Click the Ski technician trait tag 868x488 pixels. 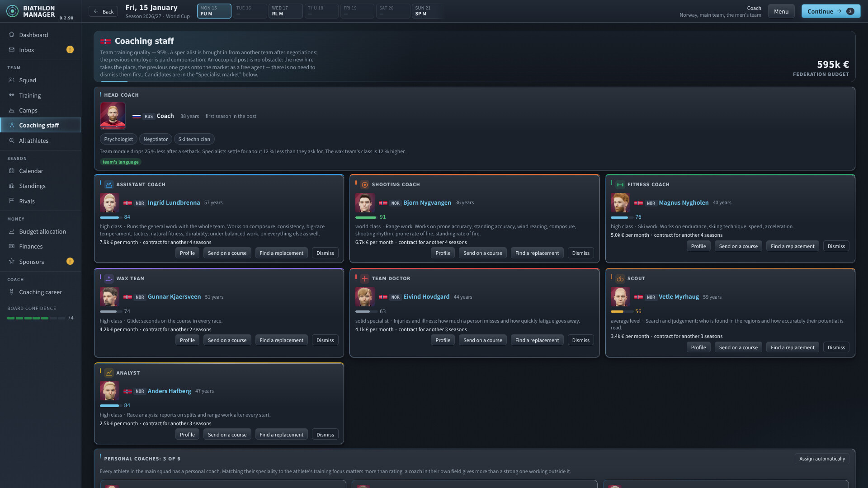click(x=194, y=139)
